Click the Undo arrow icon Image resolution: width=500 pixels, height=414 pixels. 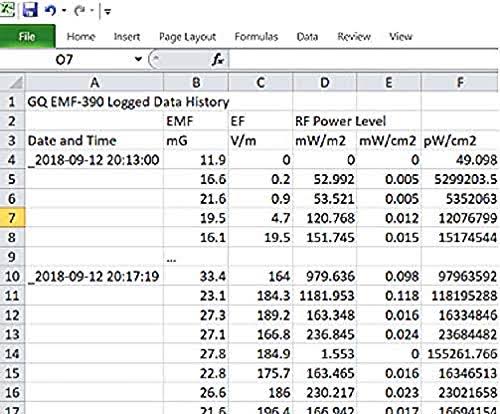tap(50, 10)
